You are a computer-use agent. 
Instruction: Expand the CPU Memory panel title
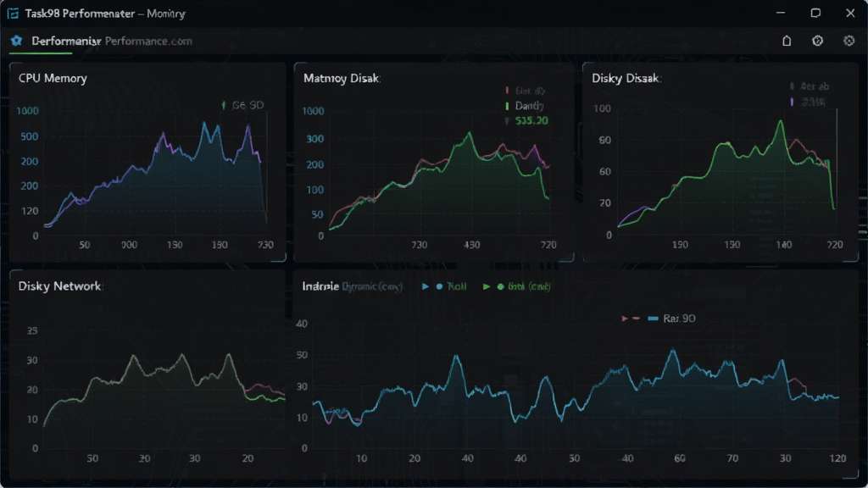pyautogui.click(x=53, y=78)
